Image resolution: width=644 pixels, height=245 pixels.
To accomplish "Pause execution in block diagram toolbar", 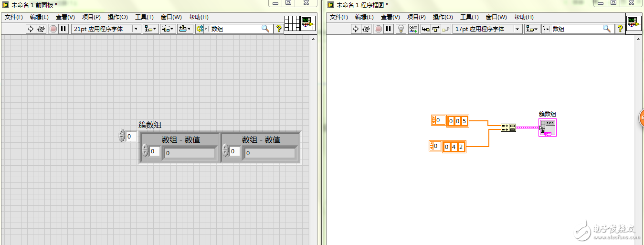I will tap(389, 29).
